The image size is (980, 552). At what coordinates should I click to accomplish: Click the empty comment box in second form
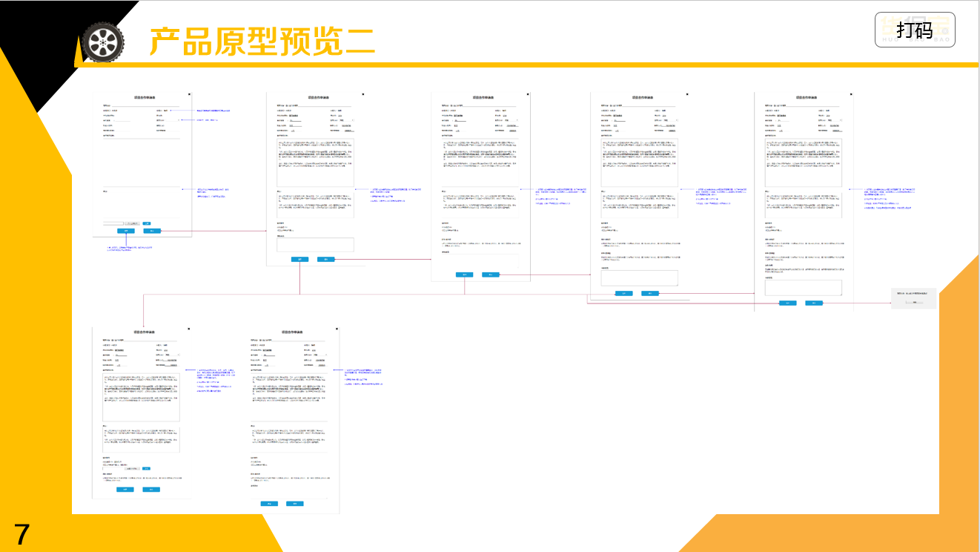pos(316,244)
